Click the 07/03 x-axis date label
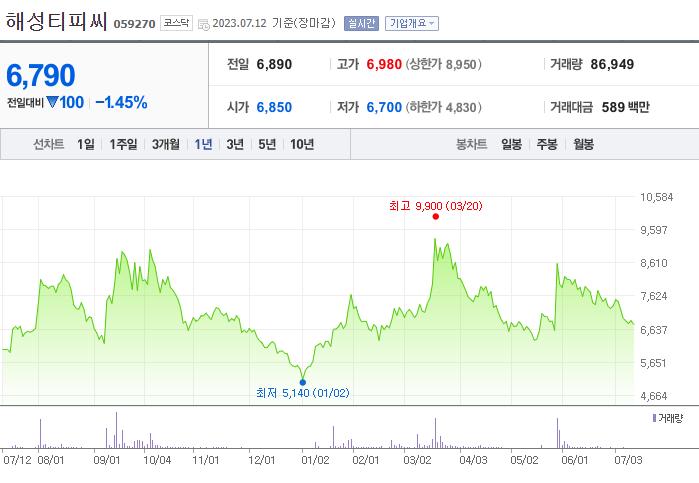This screenshot has width=699, height=483. pyautogui.click(x=628, y=460)
